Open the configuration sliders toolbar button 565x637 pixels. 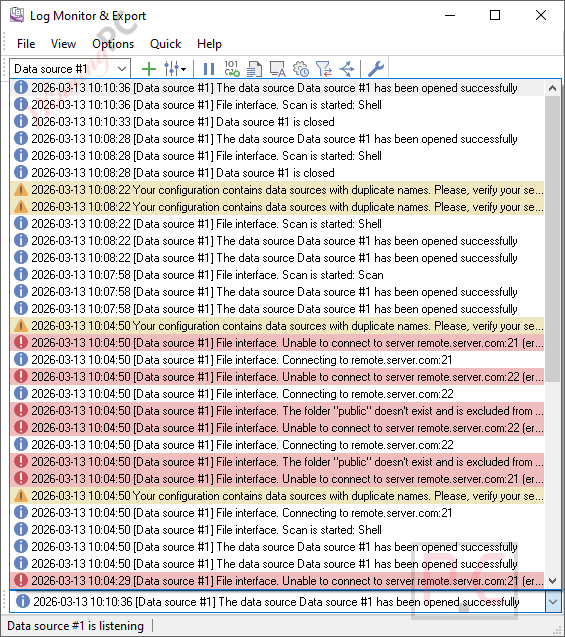click(x=171, y=69)
